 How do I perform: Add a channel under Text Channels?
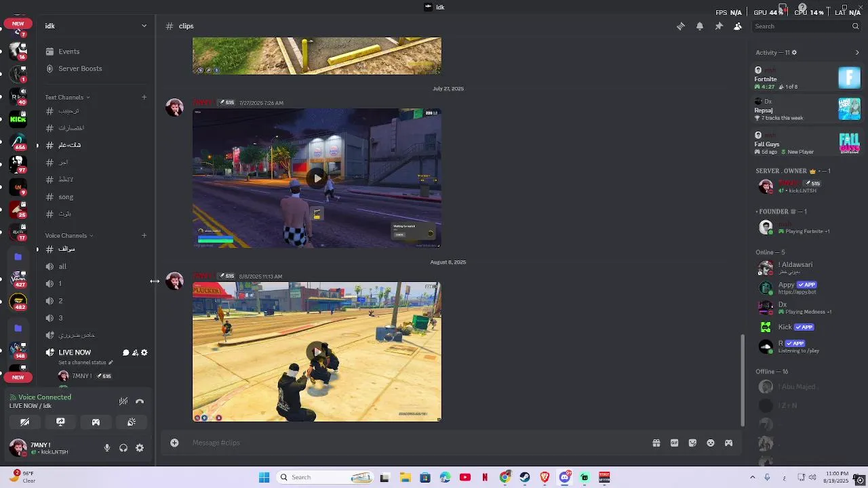(144, 98)
